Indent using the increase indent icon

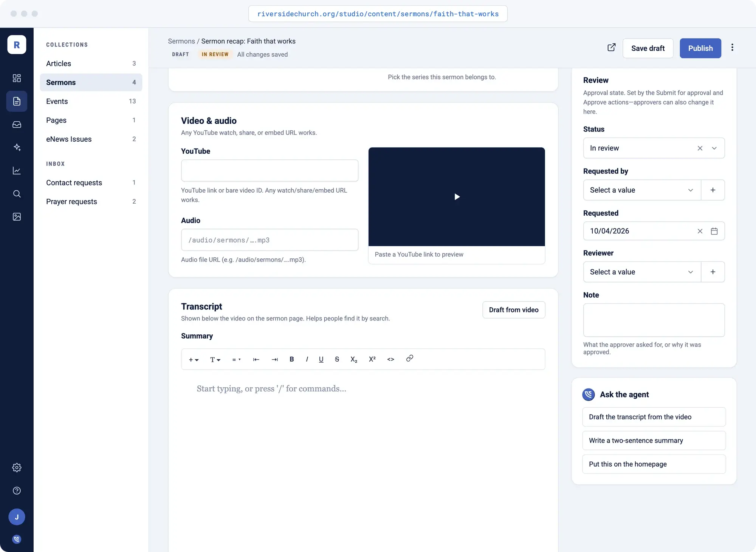tap(275, 359)
